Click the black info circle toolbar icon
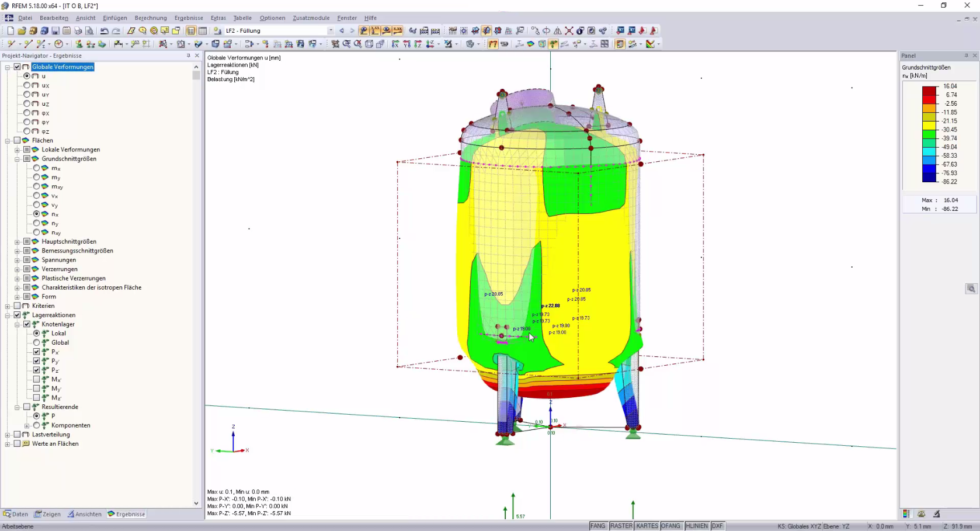This screenshot has width=980, height=531. point(580,30)
